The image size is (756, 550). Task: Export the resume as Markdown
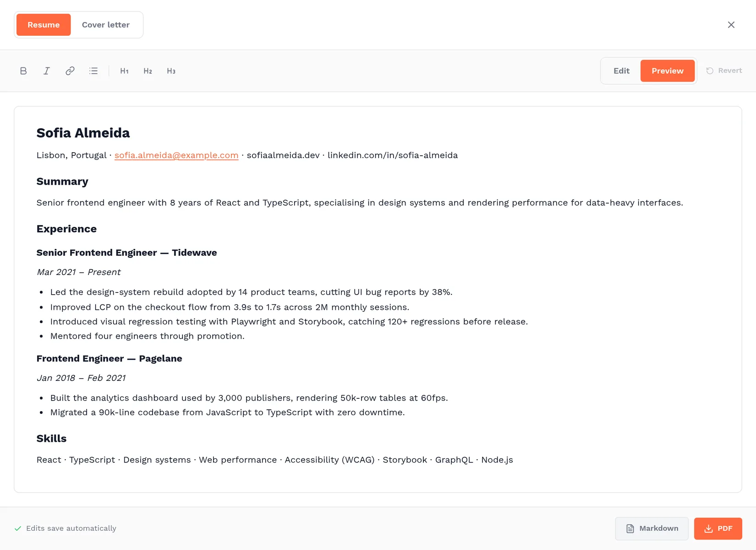652,528
